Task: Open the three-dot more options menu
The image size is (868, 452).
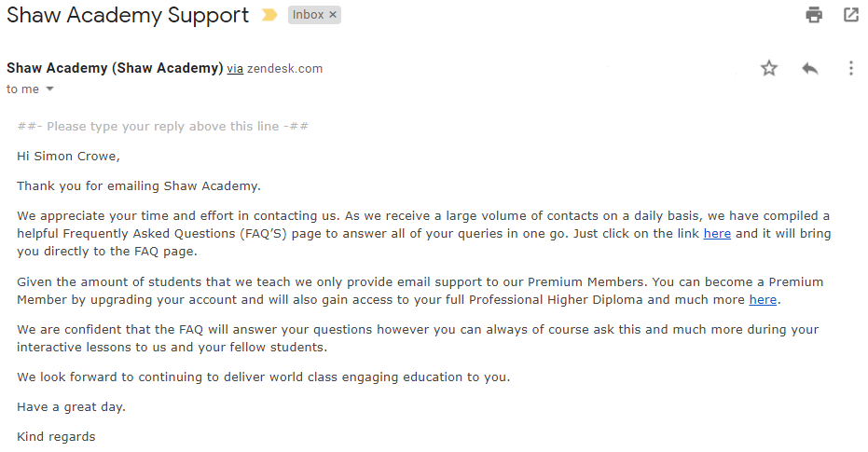Action: tap(851, 68)
